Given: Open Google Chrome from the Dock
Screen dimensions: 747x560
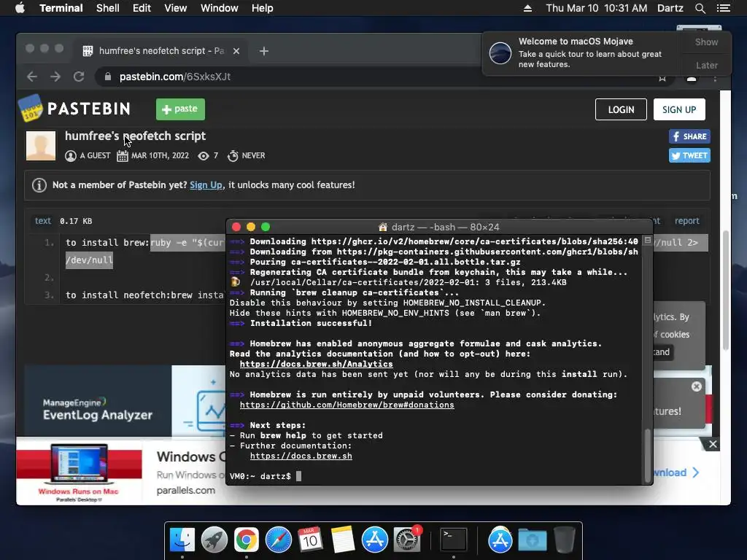Looking at the screenshot, I should click(x=247, y=540).
